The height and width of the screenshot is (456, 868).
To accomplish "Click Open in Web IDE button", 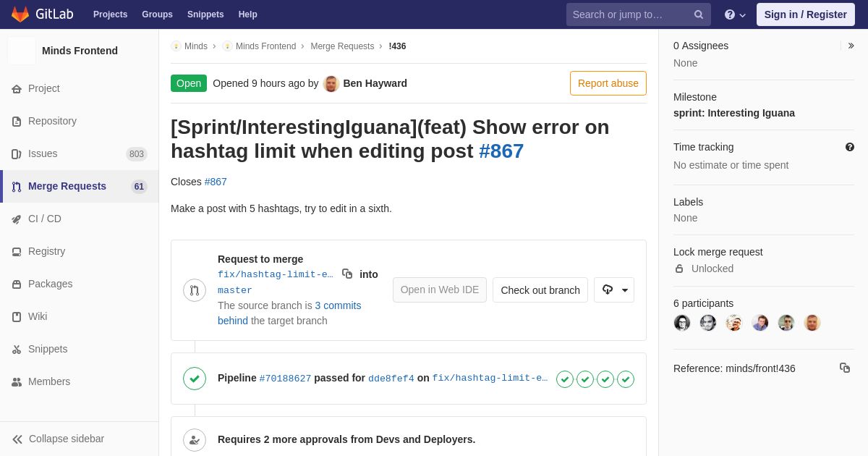I will coord(440,290).
